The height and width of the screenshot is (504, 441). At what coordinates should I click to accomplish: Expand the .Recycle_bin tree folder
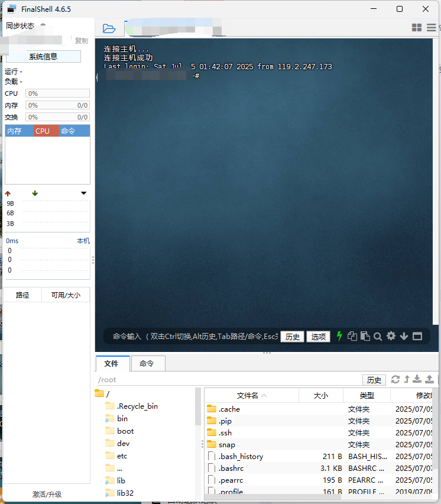click(110, 406)
